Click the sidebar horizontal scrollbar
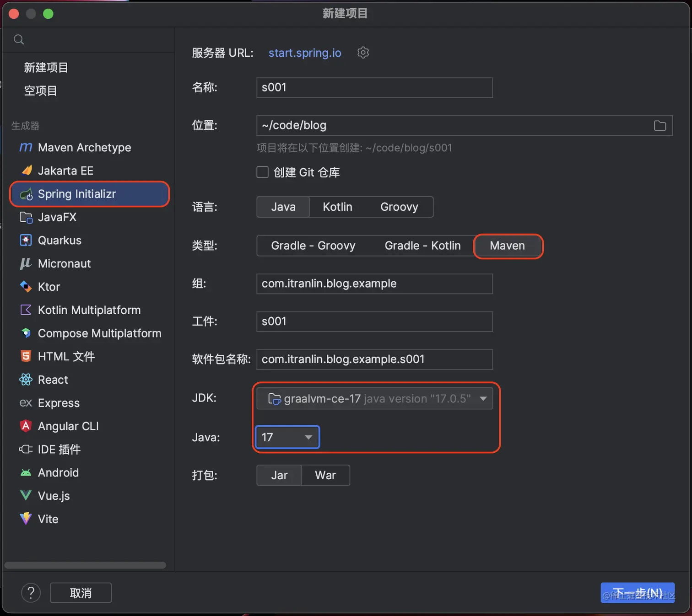Viewport: 692px width, 616px height. (85, 565)
